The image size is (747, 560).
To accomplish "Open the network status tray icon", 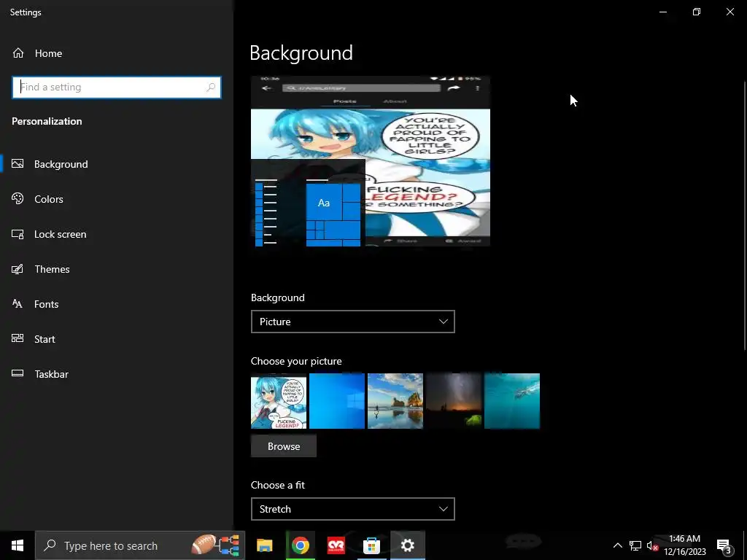I will coord(635,545).
